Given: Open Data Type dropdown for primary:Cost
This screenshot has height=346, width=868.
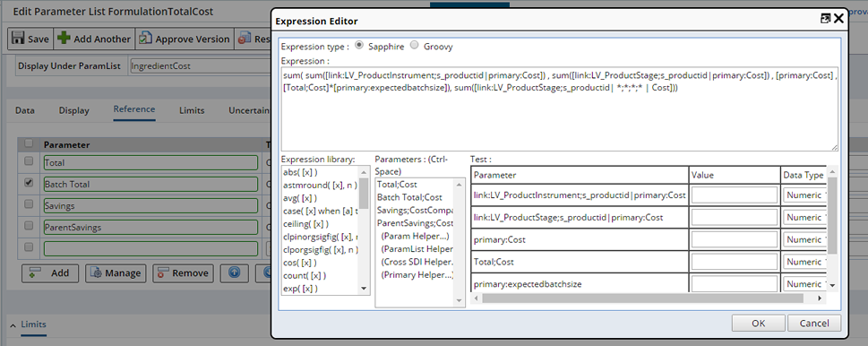Looking at the screenshot, I should click(x=805, y=239).
